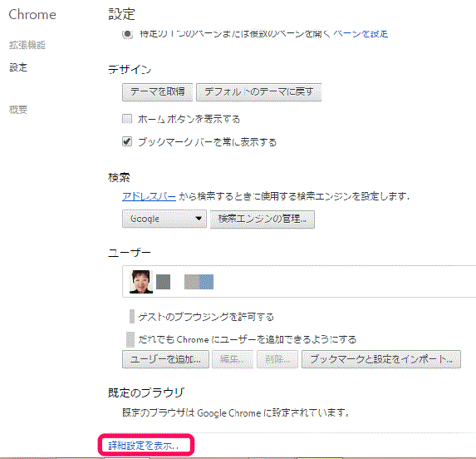Click the 編集 user button
This screenshot has height=459, width=476.
(233, 359)
